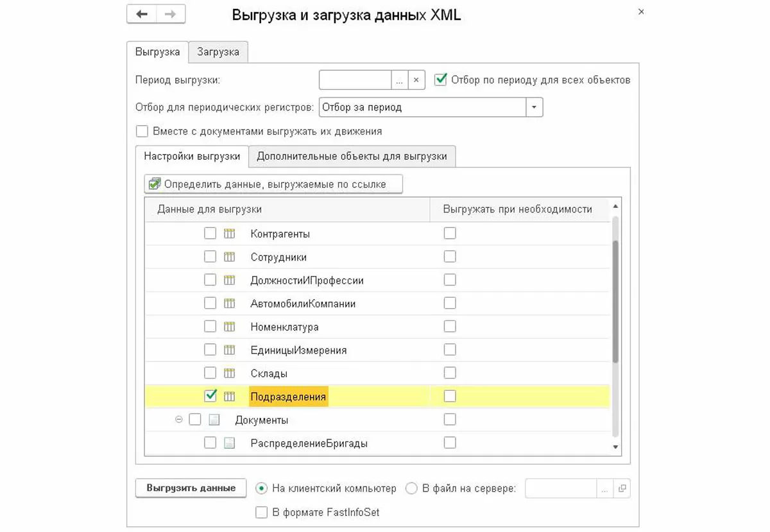Click the forward navigation arrow
The width and height of the screenshot is (770, 532).
(171, 14)
